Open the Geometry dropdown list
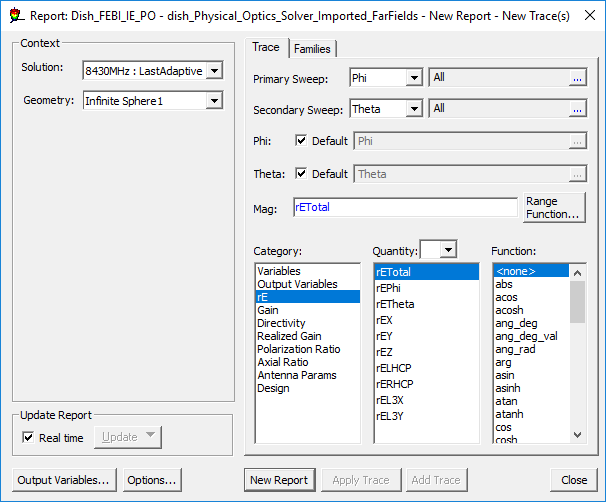This screenshot has width=606, height=502. 214,100
